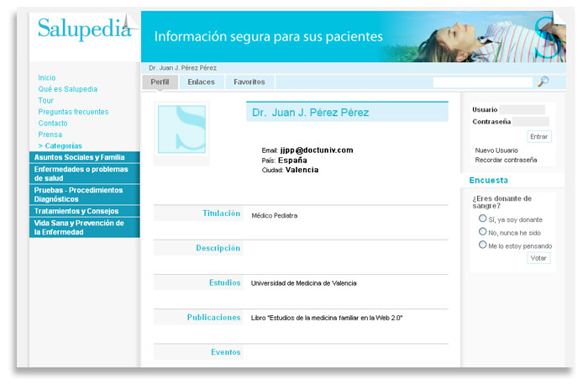Click 'Médico Pediatra' text
The width and height of the screenshot is (588, 385).
pyautogui.click(x=275, y=216)
